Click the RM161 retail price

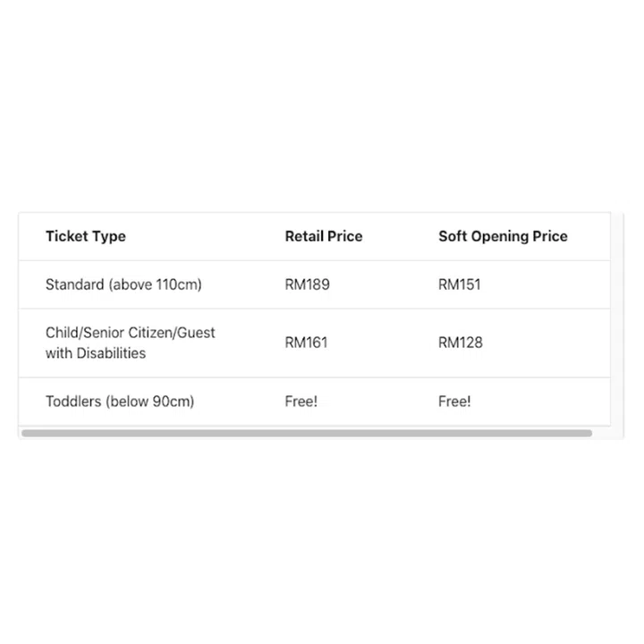(306, 343)
